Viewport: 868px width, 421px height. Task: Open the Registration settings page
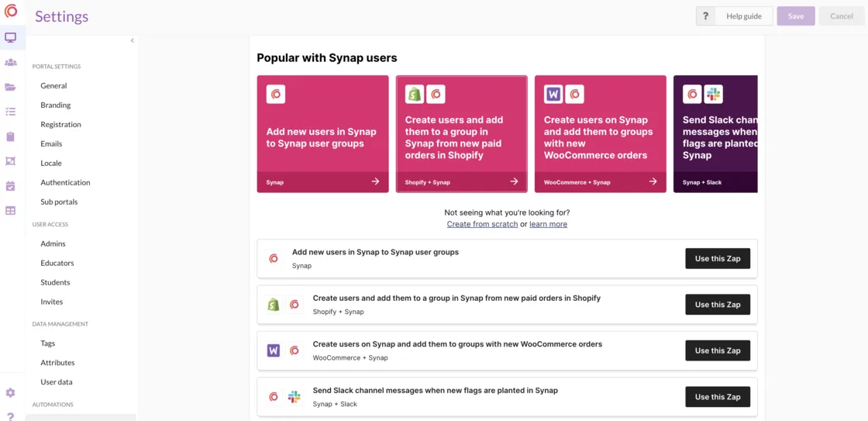(x=61, y=125)
